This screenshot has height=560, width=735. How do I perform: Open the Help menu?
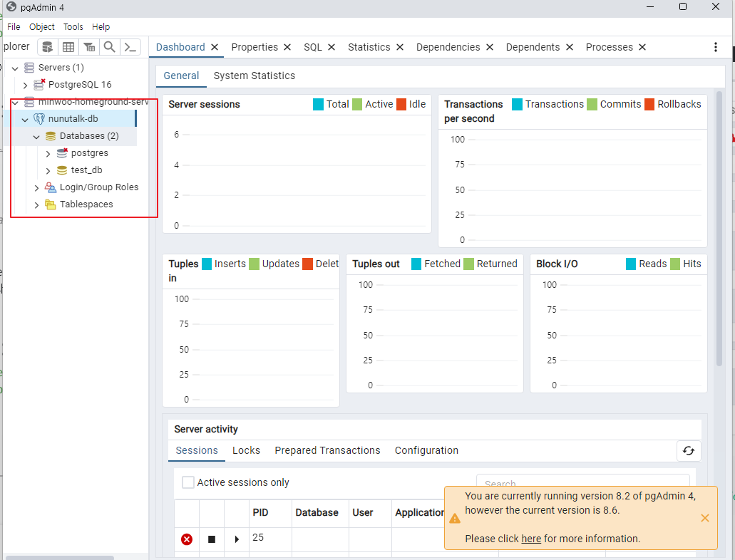[x=101, y=26]
